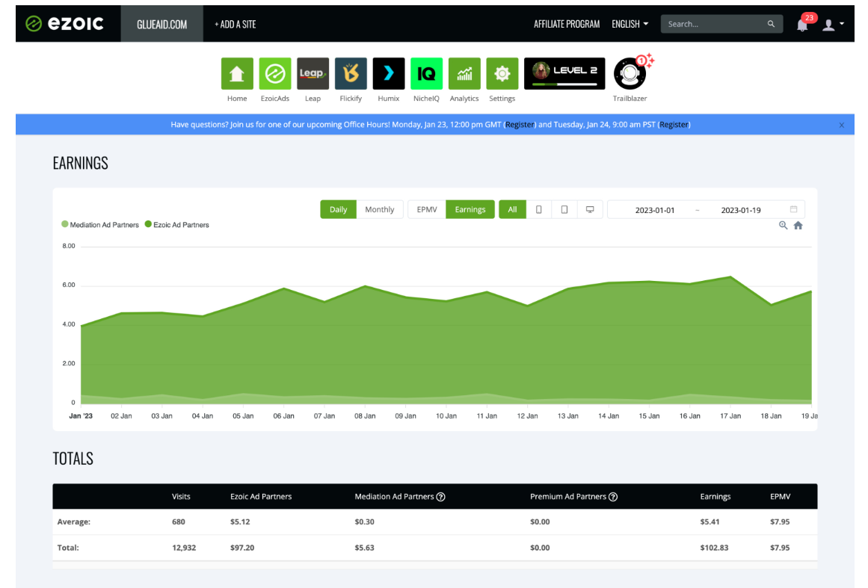Switch chart to Daily view
The image size is (868, 588).
point(338,210)
